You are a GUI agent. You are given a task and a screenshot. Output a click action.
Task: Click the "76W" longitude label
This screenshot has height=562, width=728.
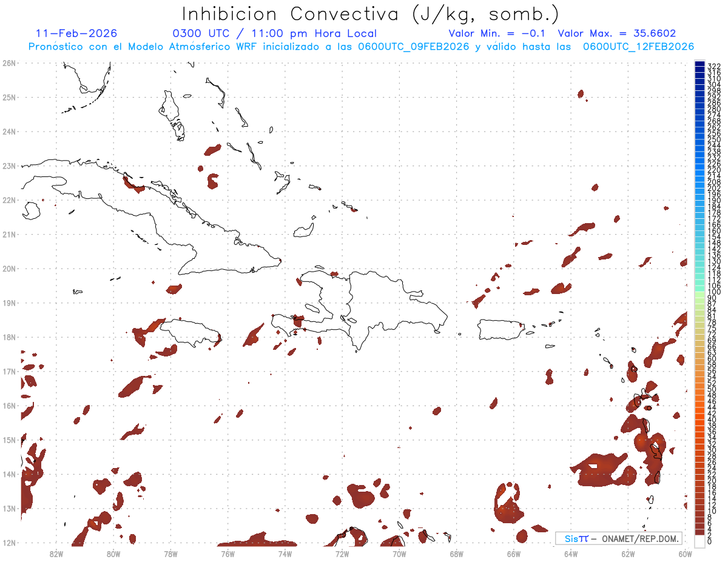click(227, 554)
